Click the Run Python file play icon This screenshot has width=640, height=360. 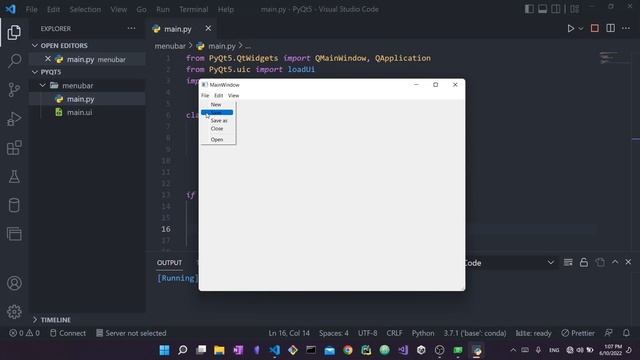pyautogui.click(x=571, y=29)
